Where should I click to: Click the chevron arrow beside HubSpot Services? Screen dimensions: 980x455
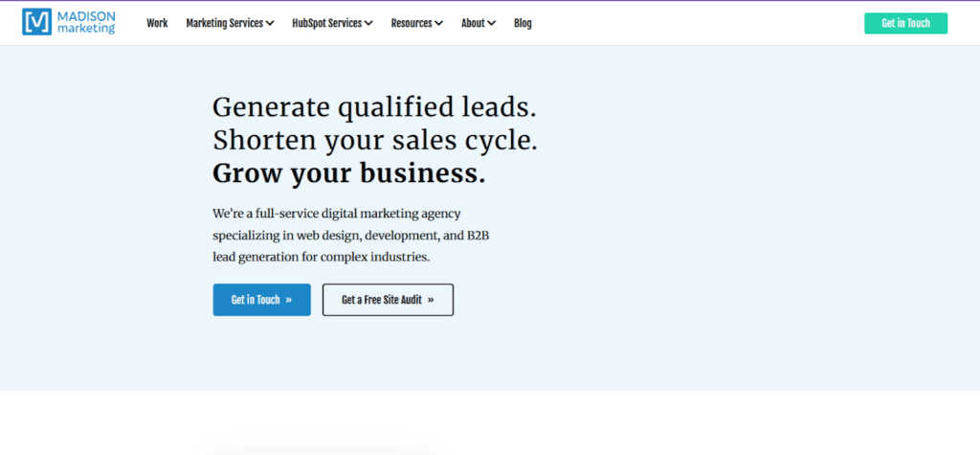368,24
